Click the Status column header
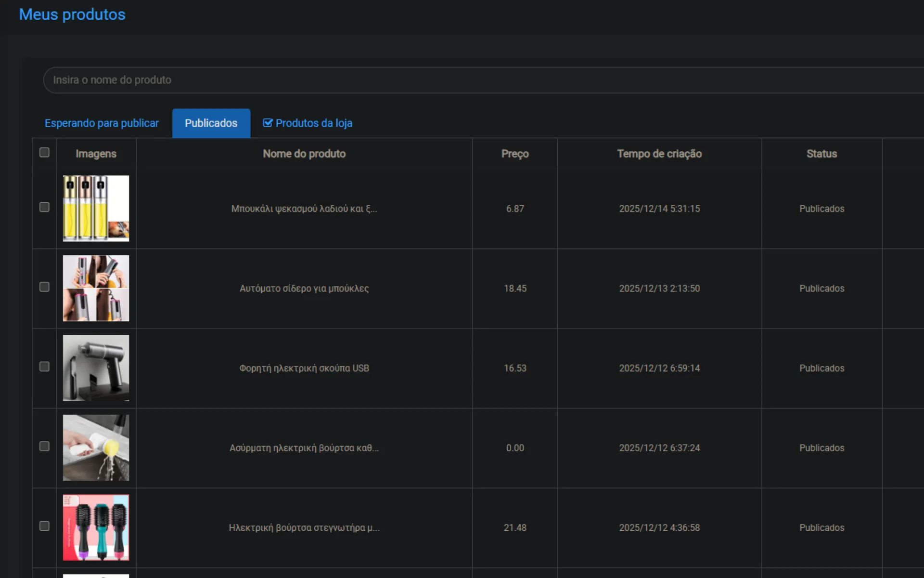This screenshot has width=924, height=578. (x=821, y=154)
